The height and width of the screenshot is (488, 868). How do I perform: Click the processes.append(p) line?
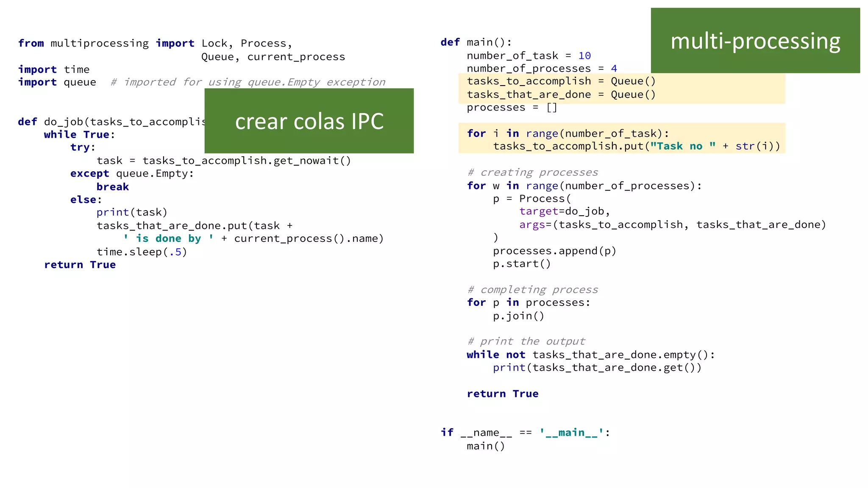(x=554, y=251)
